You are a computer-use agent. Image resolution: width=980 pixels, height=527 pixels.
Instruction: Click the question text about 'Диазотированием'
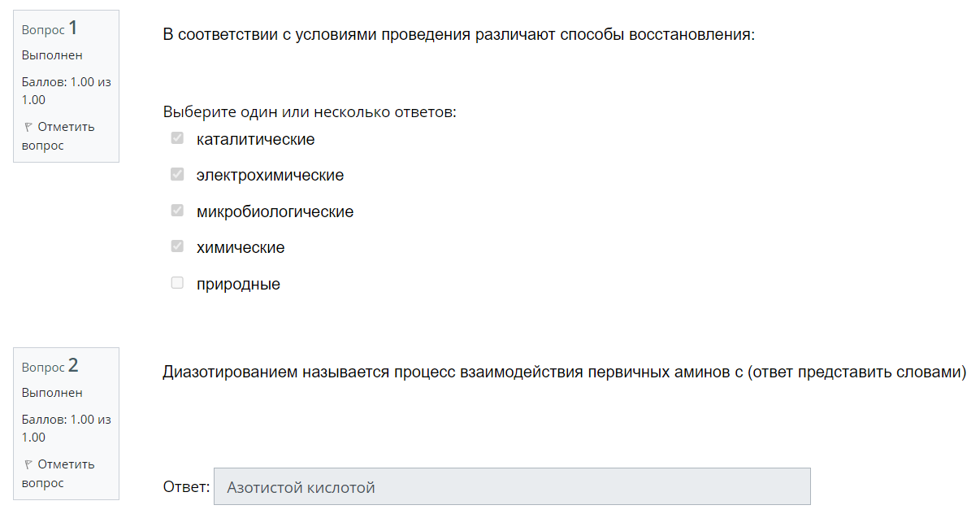[564, 373]
